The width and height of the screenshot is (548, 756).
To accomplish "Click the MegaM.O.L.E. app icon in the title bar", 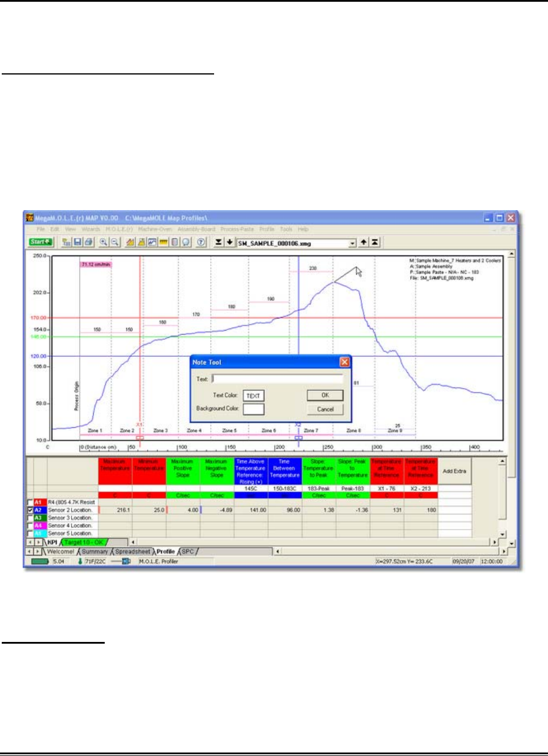I will (x=30, y=218).
